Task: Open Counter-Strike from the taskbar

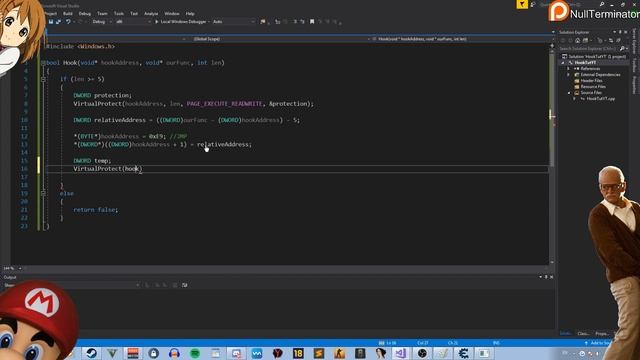Action: point(339,353)
